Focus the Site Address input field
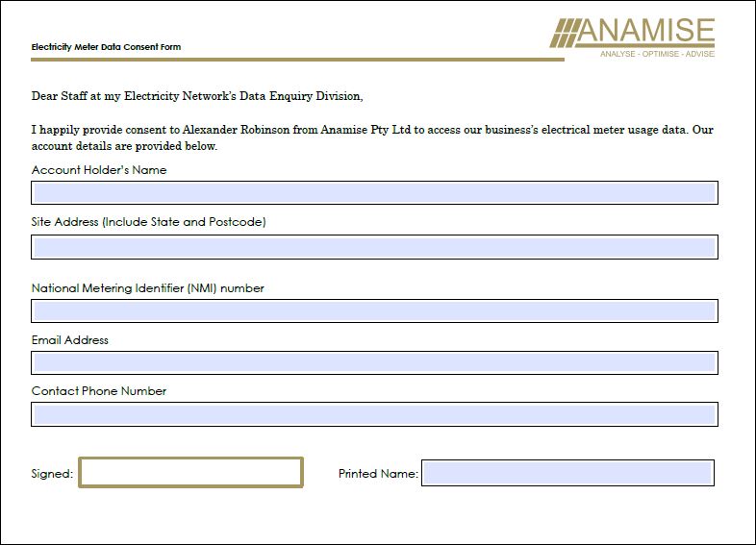Screen dimensions: 756x545 tap(374, 247)
